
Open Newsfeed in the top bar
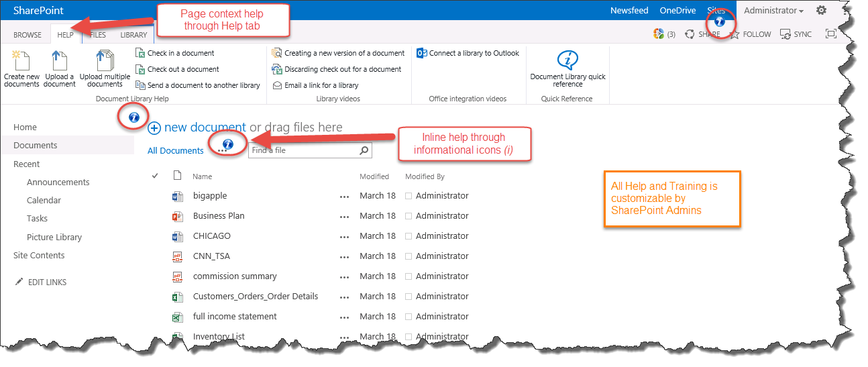pyautogui.click(x=629, y=10)
